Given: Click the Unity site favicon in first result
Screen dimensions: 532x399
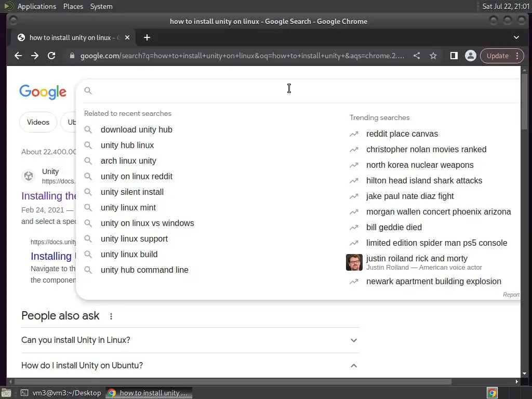Looking at the screenshot, I should tap(29, 176).
